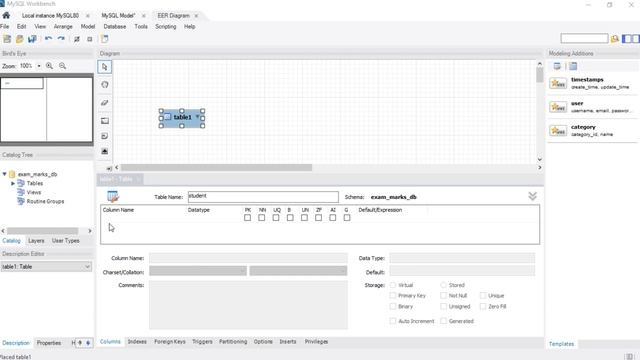The height and width of the screenshot is (360, 640).
Task: Switch to the Local instance MySQL80 tab
Action: [50, 16]
